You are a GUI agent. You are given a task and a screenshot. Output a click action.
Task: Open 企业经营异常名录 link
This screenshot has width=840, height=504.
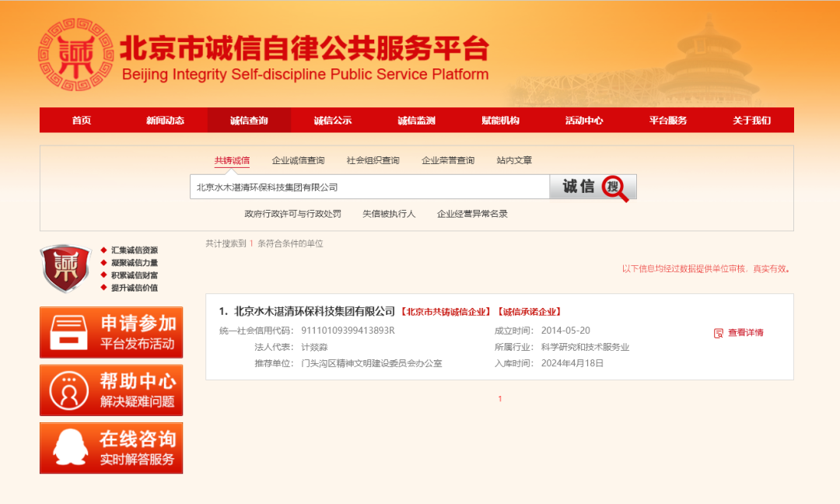pyautogui.click(x=472, y=214)
